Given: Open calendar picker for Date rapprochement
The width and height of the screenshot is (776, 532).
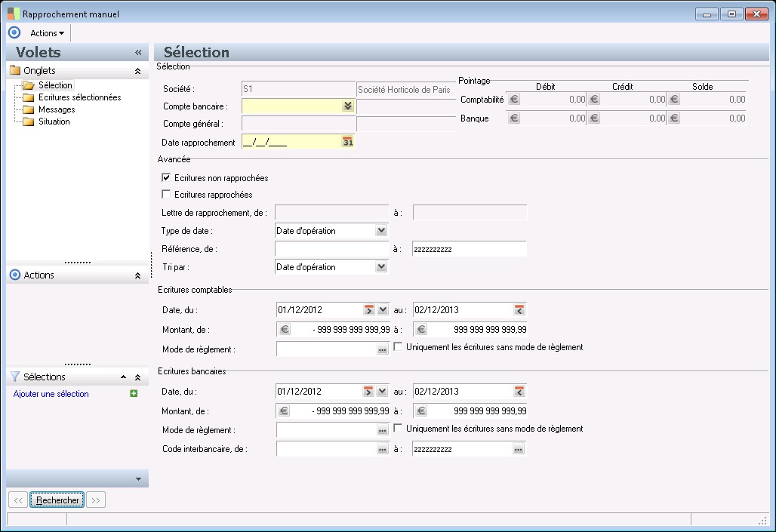Looking at the screenshot, I should 348,142.
